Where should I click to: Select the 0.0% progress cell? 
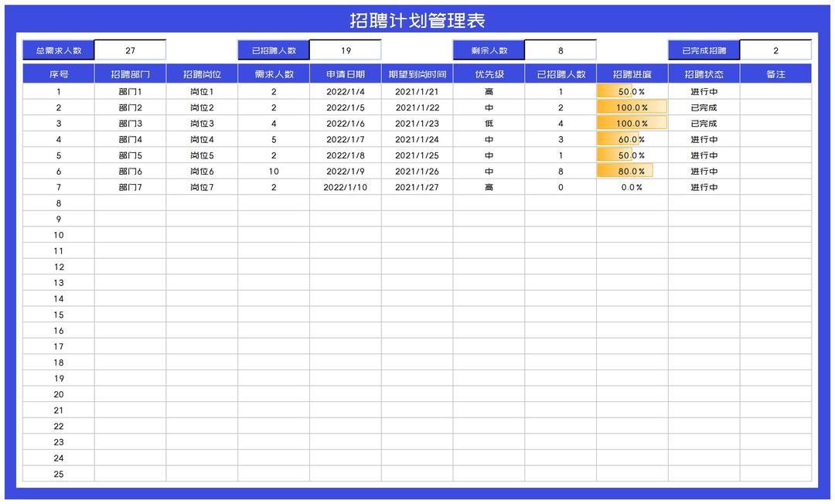pos(632,187)
